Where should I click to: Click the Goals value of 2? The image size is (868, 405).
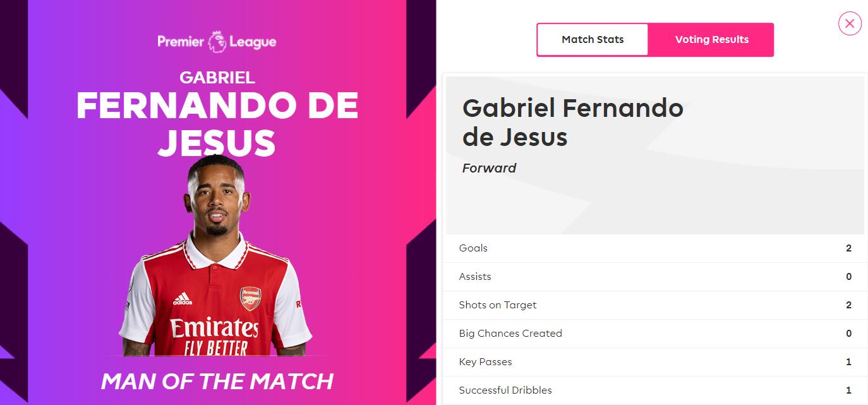pos(848,248)
